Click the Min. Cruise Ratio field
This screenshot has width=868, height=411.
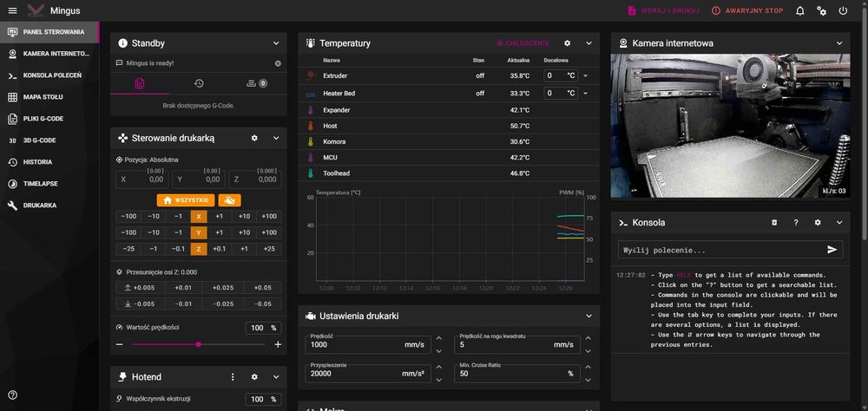517,374
